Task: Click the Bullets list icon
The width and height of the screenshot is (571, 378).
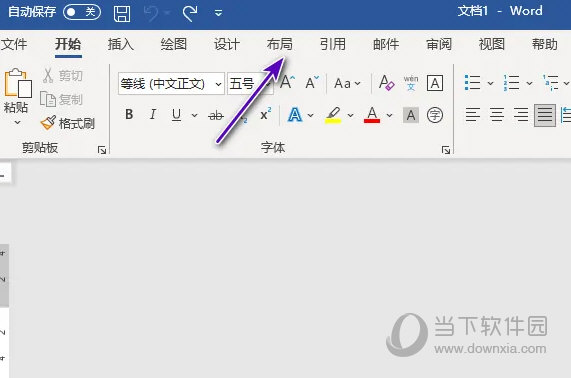Action: click(473, 83)
